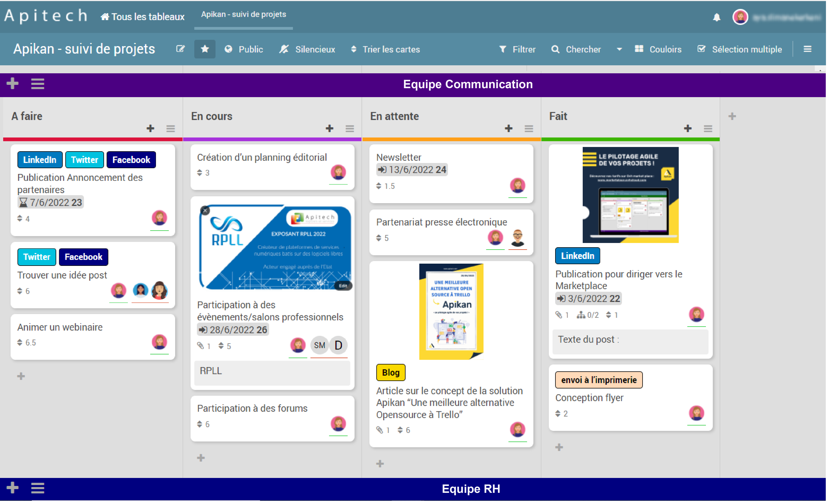Open the Couloirs view switcher
The image size is (828, 504).
pyautogui.click(x=658, y=49)
